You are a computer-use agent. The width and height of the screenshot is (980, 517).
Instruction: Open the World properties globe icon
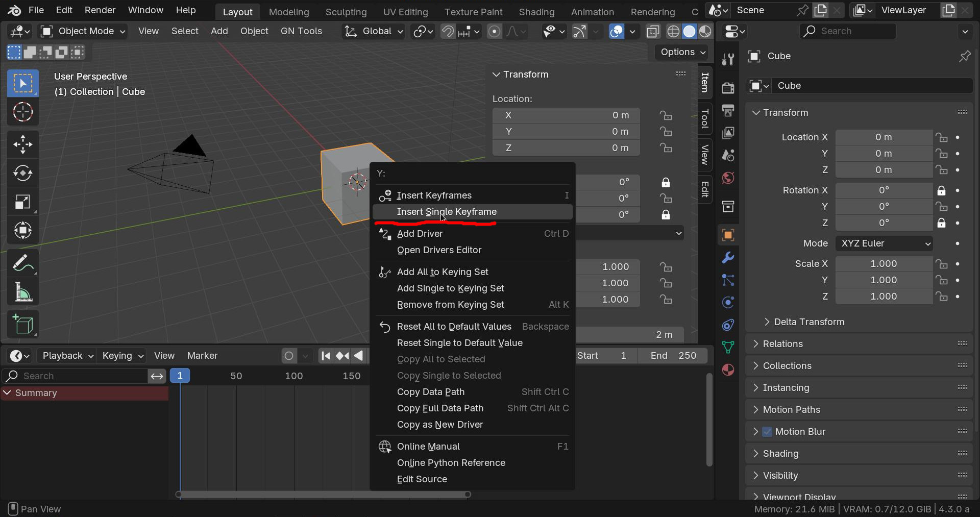pyautogui.click(x=728, y=178)
